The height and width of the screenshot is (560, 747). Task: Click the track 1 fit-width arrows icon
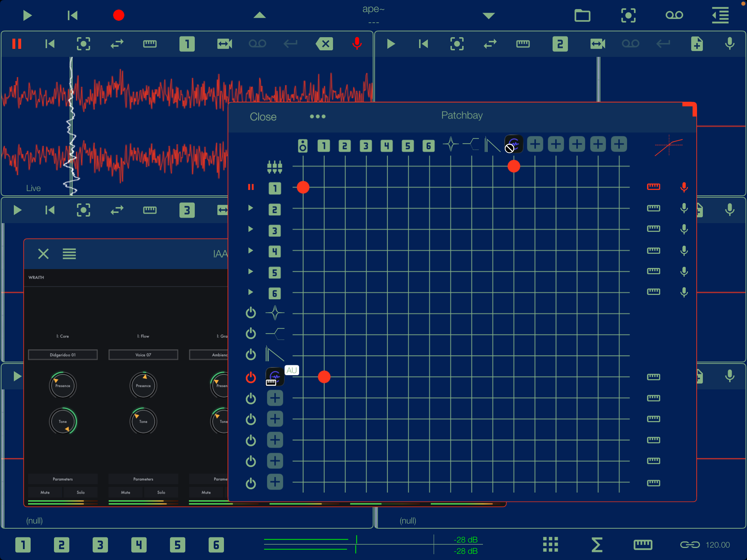(x=224, y=44)
